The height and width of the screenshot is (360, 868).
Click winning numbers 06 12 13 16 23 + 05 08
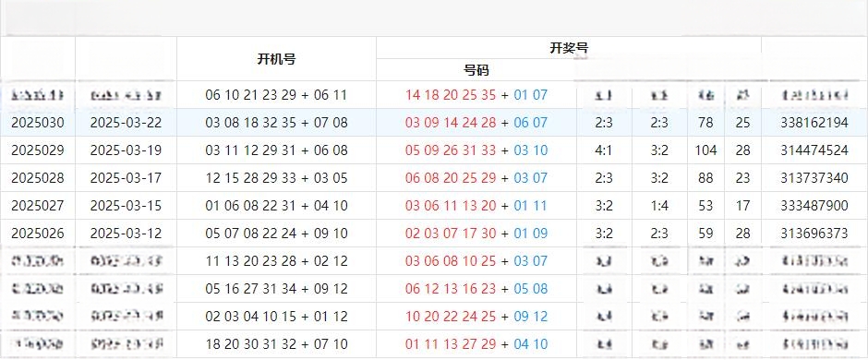click(476, 289)
